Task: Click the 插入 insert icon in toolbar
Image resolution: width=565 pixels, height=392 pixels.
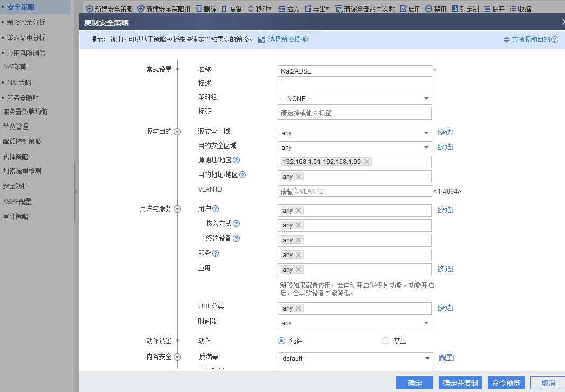Action: coord(282,8)
